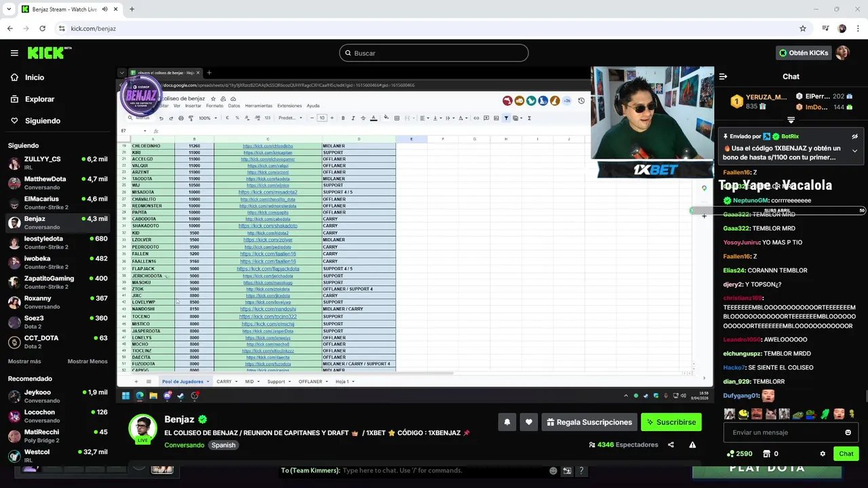Open recommended channel Jeykooo
Screen dimensions: 868x488
(58, 396)
